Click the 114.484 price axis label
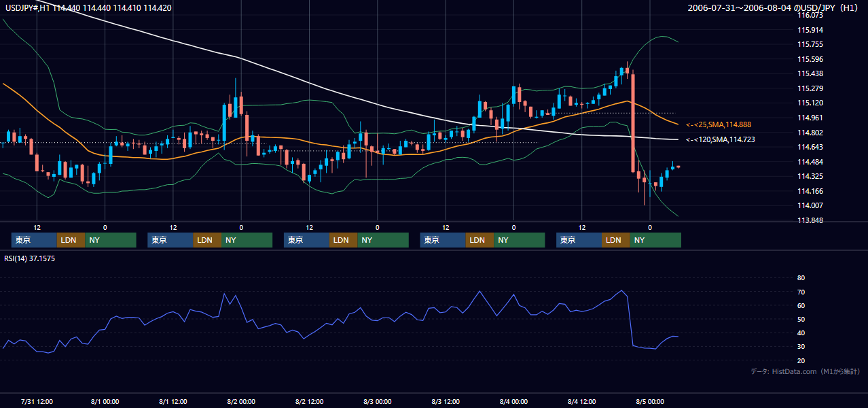 pyautogui.click(x=811, y=162)
